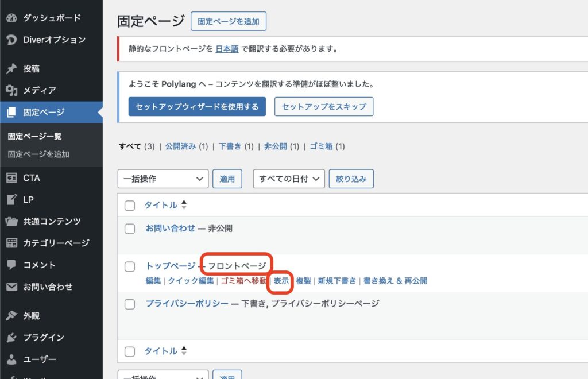Click the Dashboard gauge icon in sidebar

(11, 18)
